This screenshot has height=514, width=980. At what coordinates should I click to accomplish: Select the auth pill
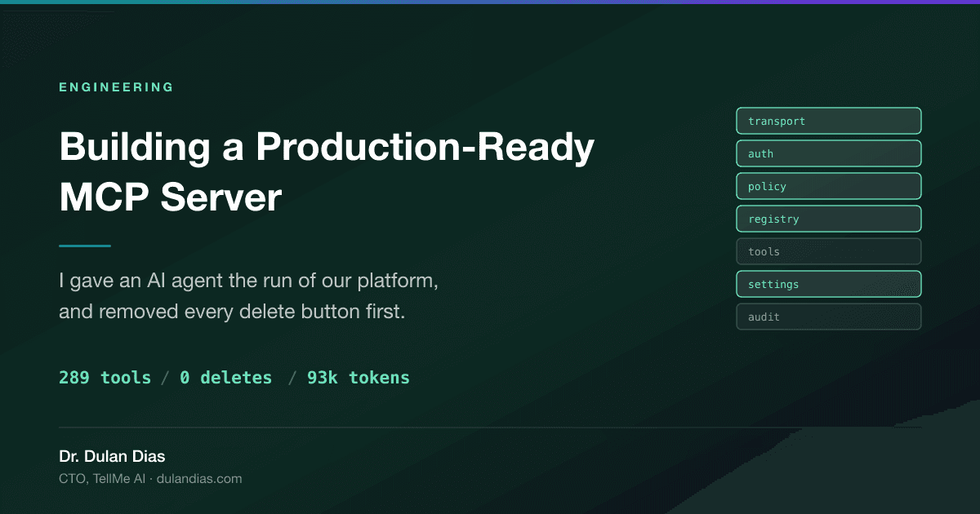click(829, 153)
